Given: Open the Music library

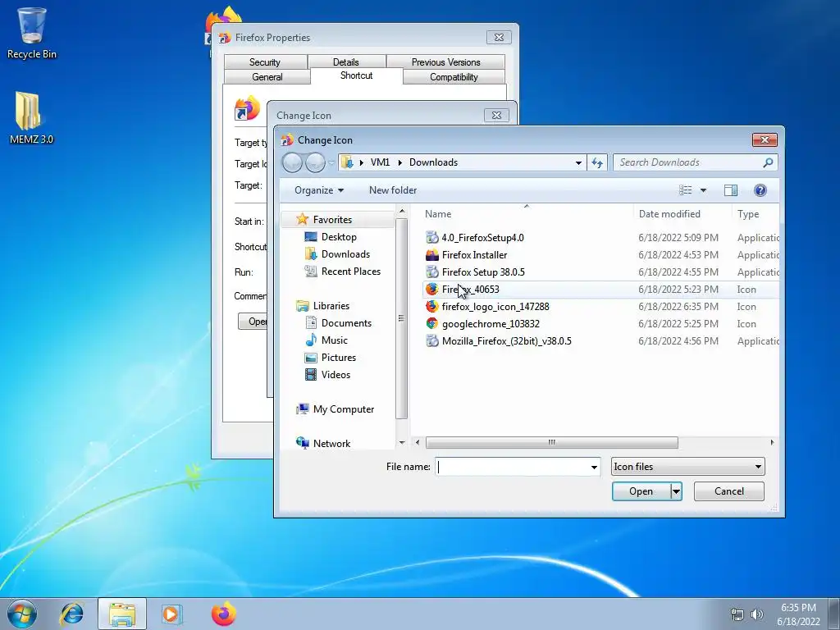Looking at the screenshot, I should 335,340.
